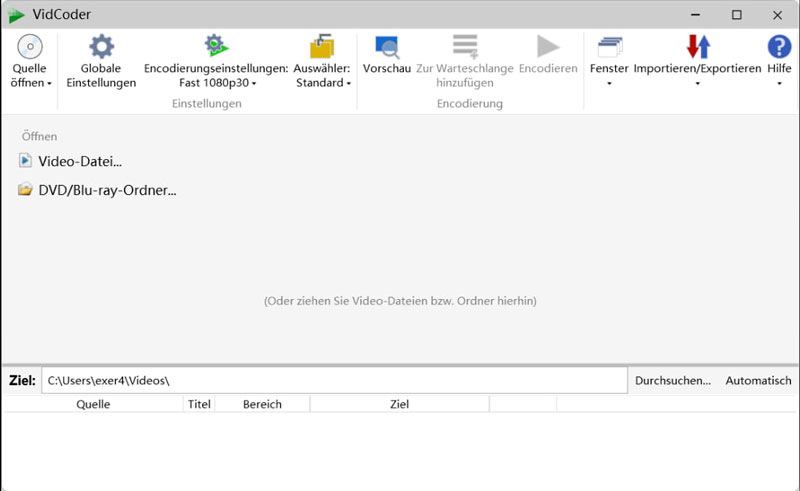This screenshot has height=491, width=800.
Task: Click the Bereich column header
Action: [x=262, y=404]
